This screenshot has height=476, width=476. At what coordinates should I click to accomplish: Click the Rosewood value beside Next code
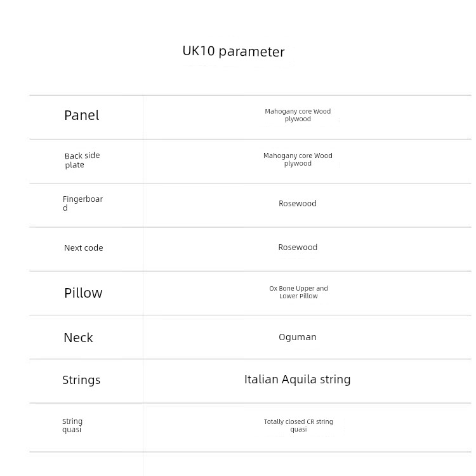point(297,248)
